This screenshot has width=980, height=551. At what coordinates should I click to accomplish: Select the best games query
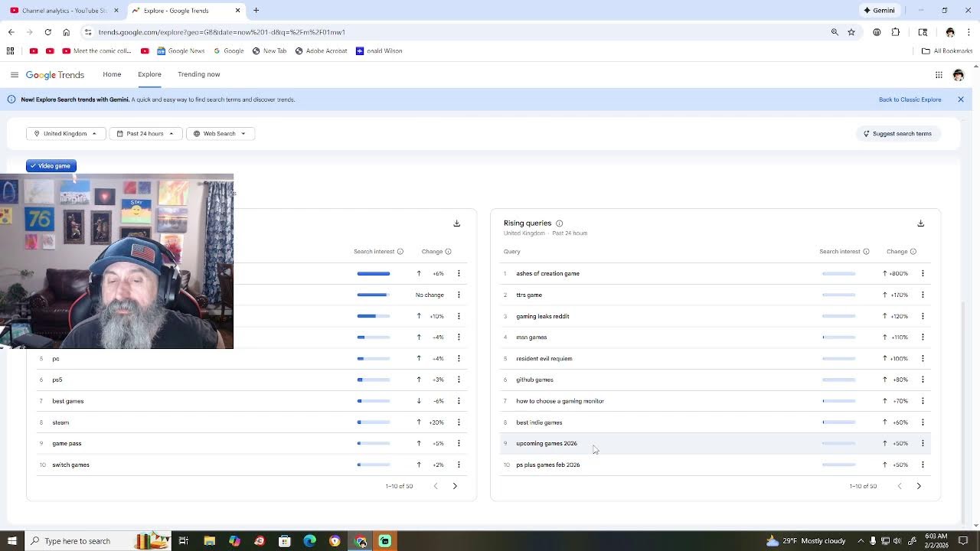coord(67,401)
